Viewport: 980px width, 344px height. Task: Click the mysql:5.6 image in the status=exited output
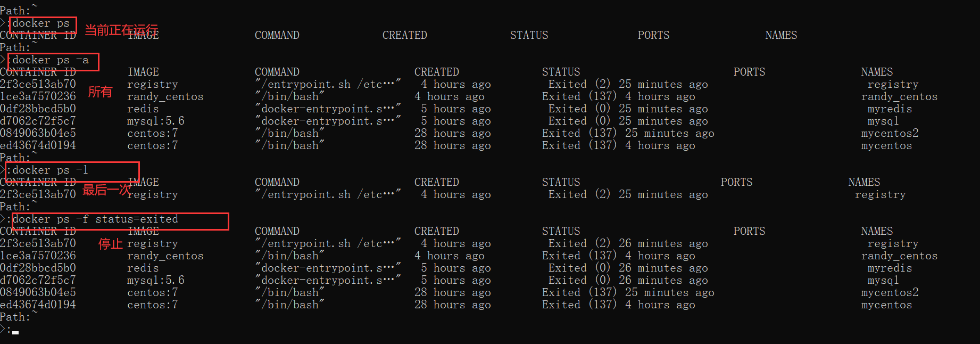tap(155, 280)
